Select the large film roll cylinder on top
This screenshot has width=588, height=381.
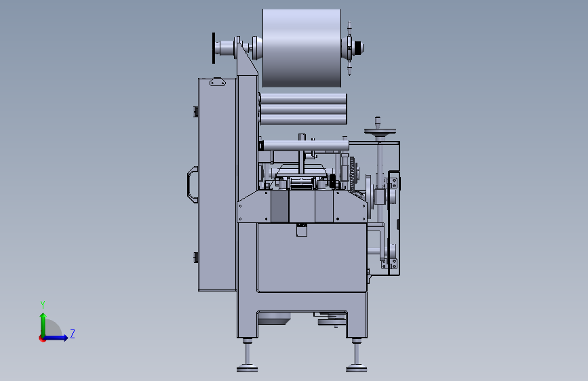point(302,48)
